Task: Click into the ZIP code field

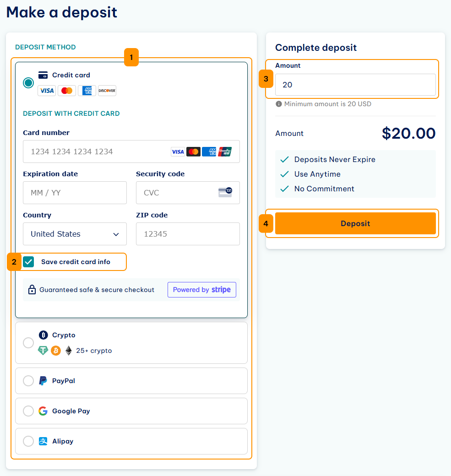Action: 188,234
